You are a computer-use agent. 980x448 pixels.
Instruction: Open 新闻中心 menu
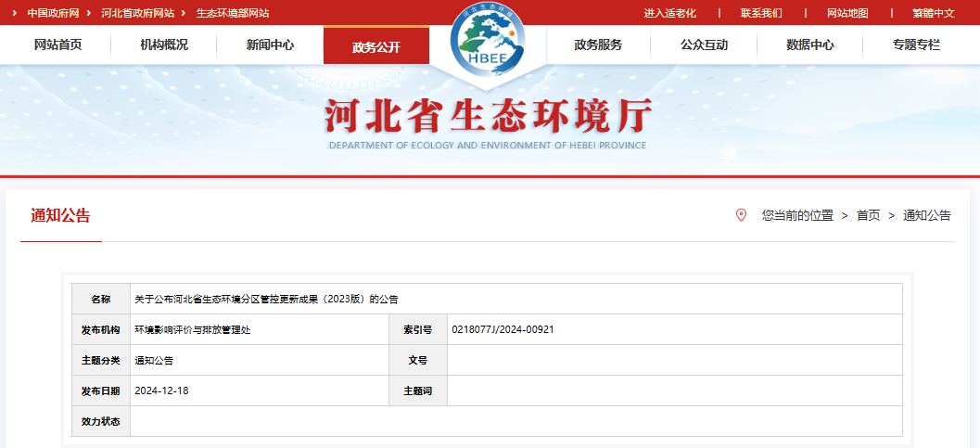(270, 45)
